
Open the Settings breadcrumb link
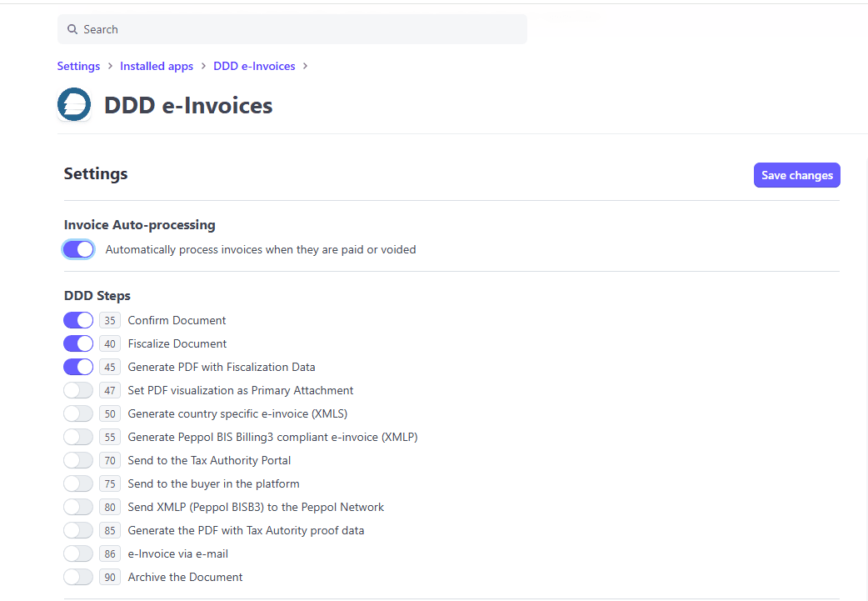pyautogui.click(x=78, y=66)
